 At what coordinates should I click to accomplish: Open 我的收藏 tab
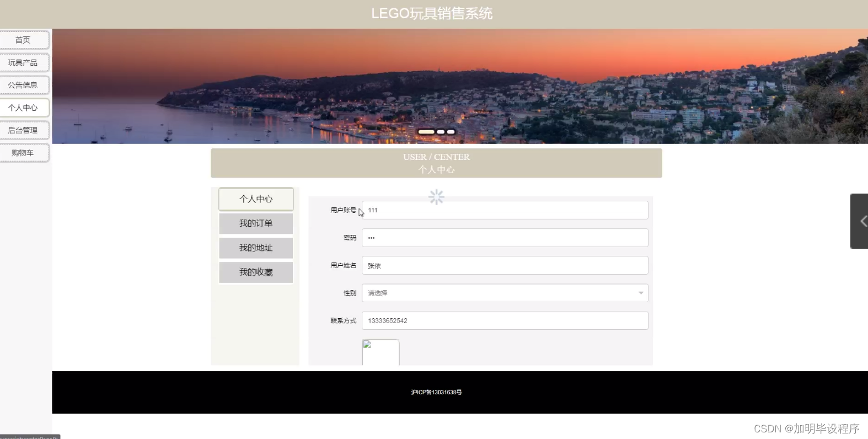(256, 272)
